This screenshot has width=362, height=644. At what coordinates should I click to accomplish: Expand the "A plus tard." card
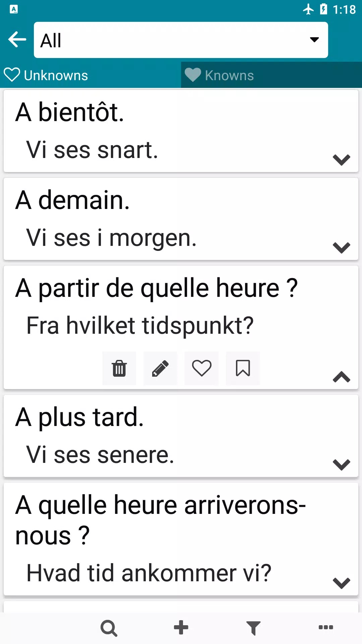(341, 465)
